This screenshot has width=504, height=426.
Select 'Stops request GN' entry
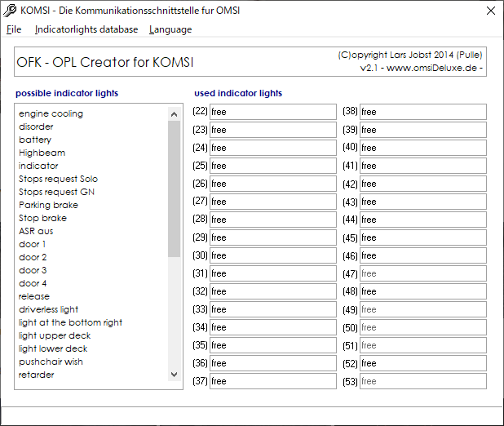tap(56, 192)
